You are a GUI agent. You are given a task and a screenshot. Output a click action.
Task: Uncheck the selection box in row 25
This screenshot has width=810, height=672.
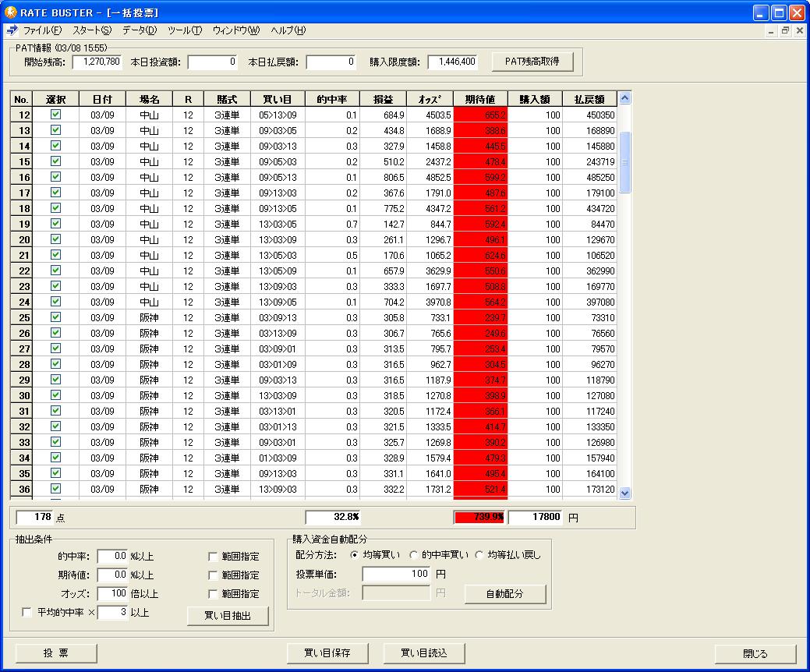click(x=56, y=317)
